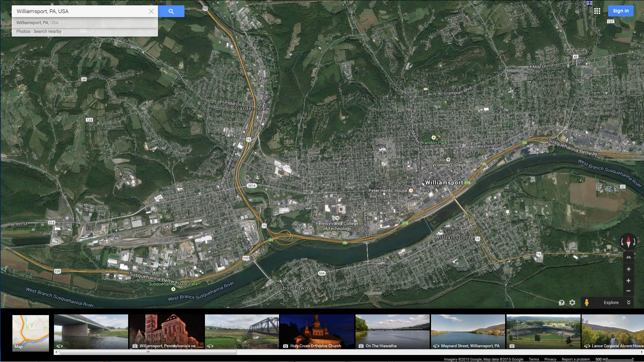The height and width of the screenshot is (362, 644).
Task: Open the Google apps grid
Action: coord(597,11)
